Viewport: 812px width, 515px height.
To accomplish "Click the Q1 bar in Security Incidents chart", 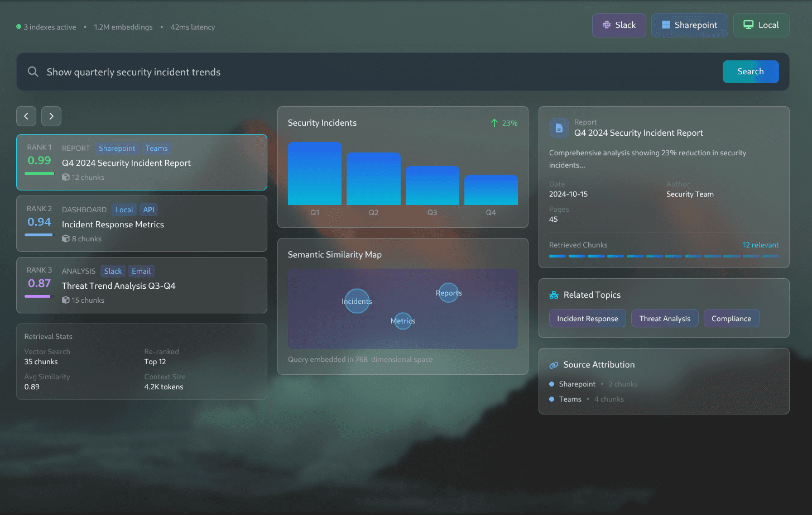I will 315,173.
